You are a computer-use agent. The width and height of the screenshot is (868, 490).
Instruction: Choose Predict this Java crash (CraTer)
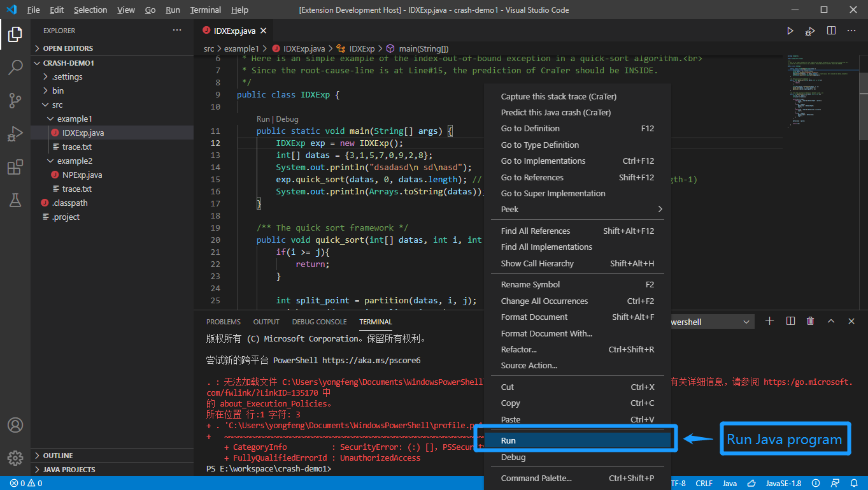(578, 112)
